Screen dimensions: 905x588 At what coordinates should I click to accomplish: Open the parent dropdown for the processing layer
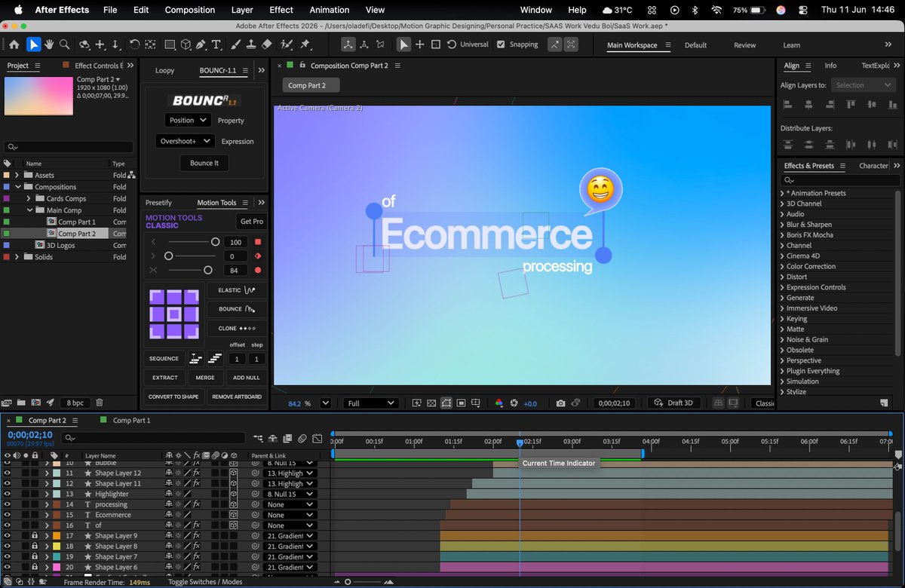coord(290,504)
